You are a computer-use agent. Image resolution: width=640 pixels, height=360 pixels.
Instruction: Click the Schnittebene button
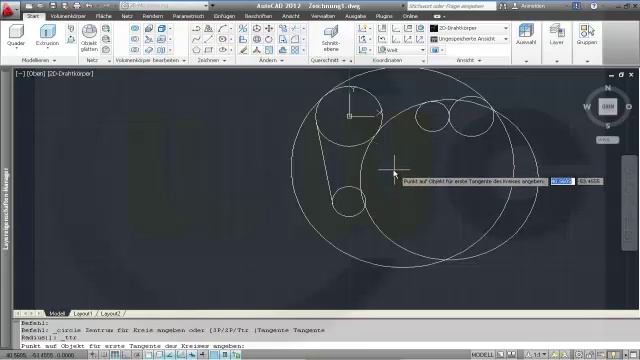(x=331, y=38)
